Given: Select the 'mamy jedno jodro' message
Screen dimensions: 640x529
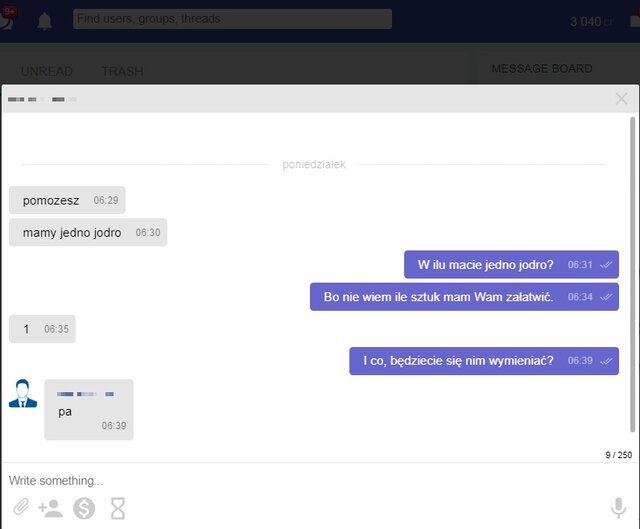Looking at the screenshot, I should 72,232.
